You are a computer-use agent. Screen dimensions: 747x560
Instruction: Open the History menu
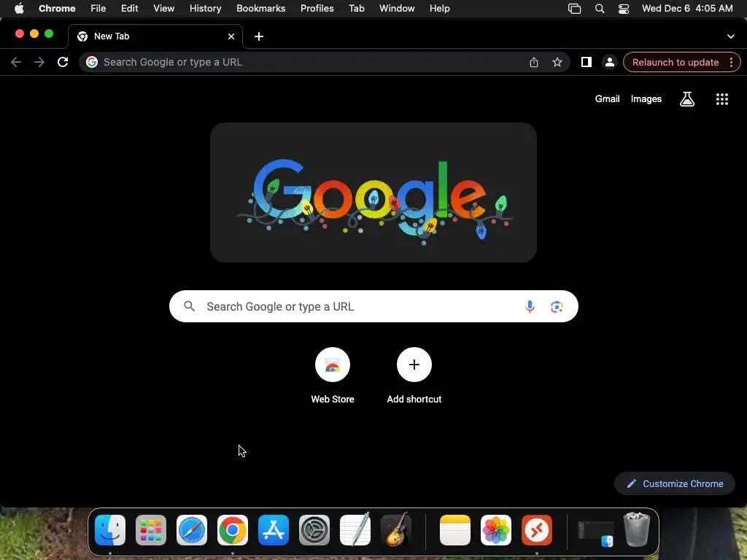tap(205, 9)
